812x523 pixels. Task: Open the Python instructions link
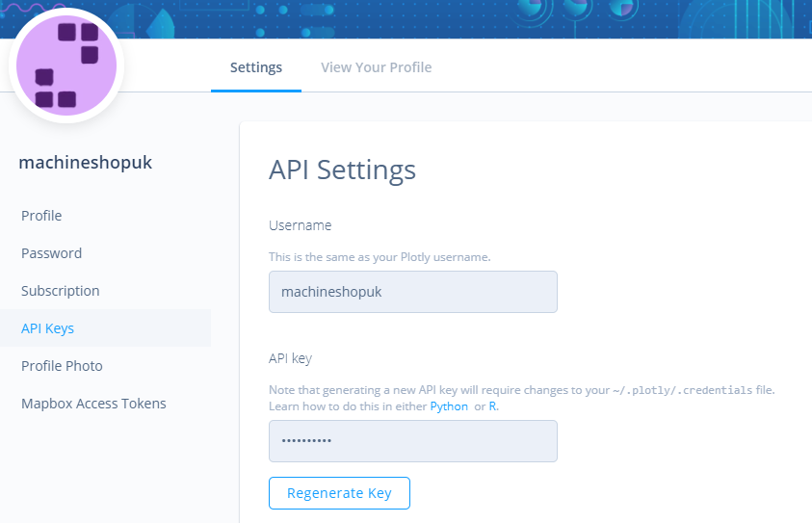449,406
